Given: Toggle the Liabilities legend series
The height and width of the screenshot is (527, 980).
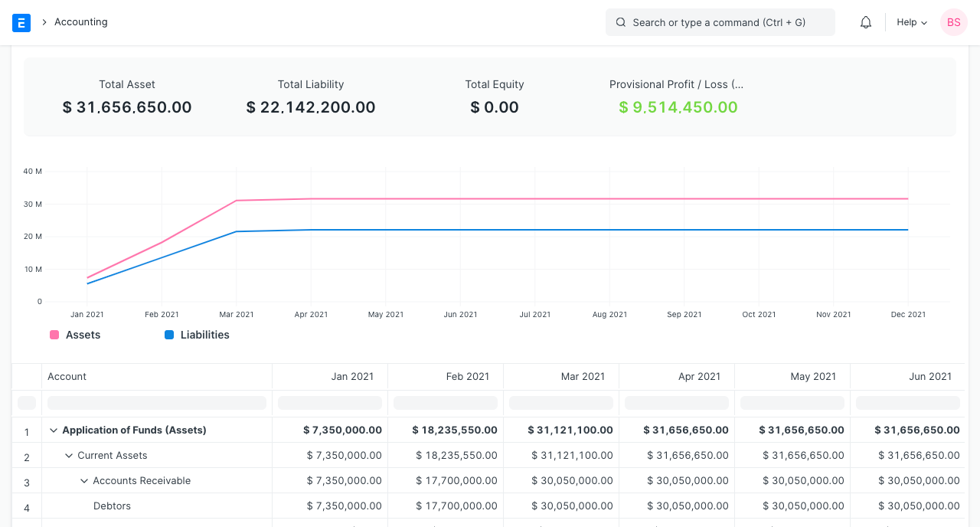Looking at the screenshot, I should click(204, 335).
